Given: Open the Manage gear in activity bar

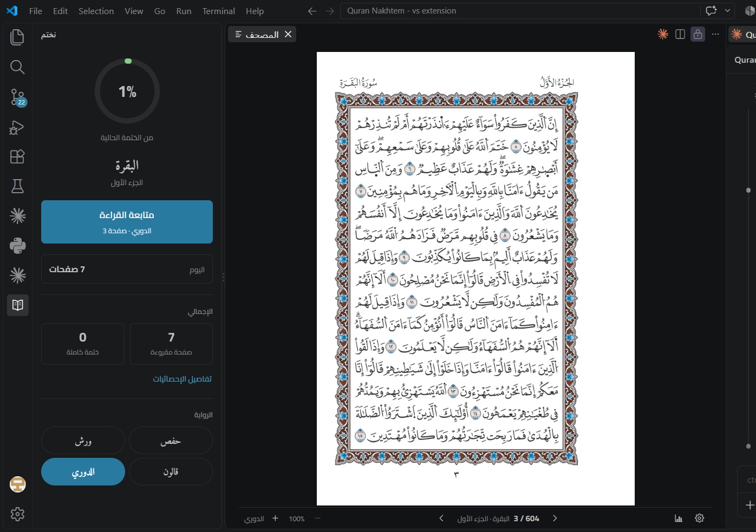Looking at the screenshot, I should tap(17, 514).
